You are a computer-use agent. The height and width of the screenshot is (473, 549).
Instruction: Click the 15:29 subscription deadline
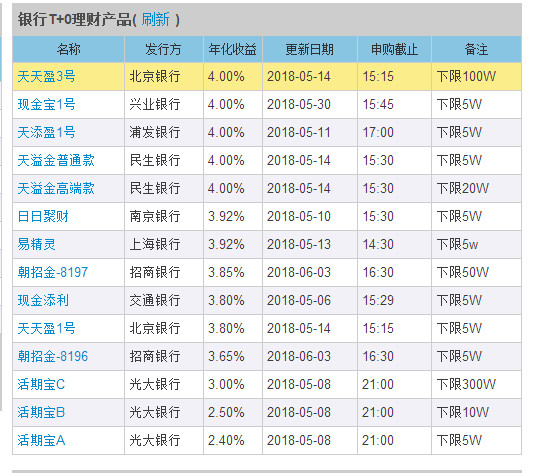click(x=378, y=300)
